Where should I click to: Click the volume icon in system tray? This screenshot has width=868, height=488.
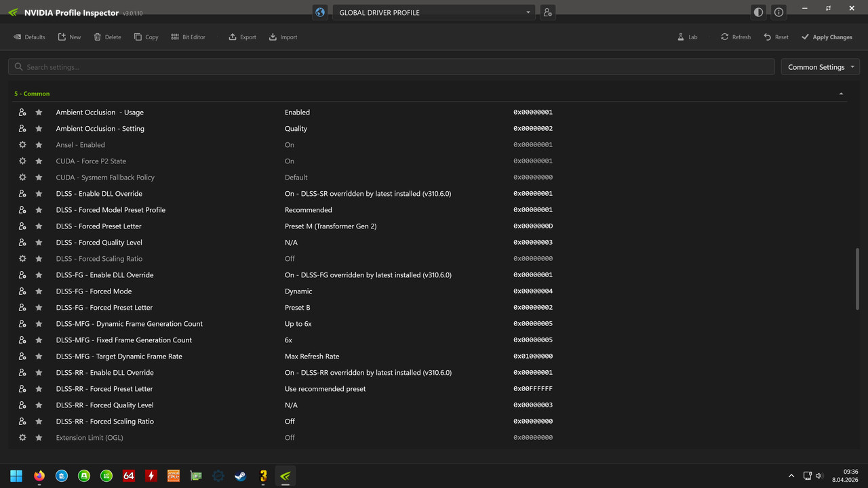tap(819, 476)
